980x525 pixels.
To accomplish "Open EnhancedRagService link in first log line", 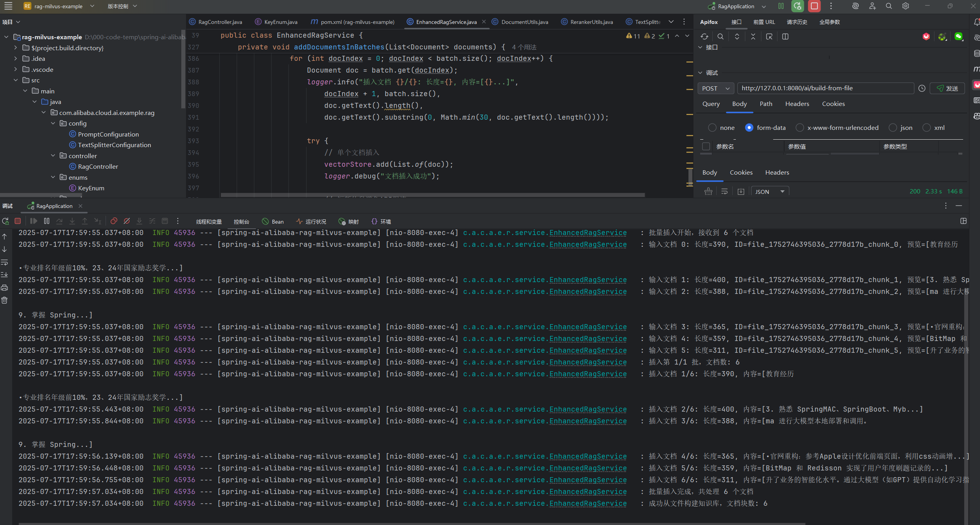I will coord(588,233).
